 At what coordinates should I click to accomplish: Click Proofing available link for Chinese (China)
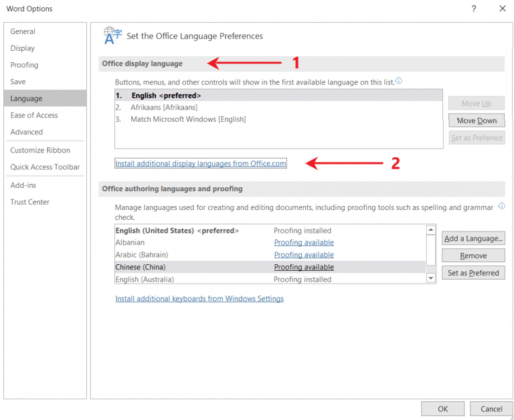(304, 267)
